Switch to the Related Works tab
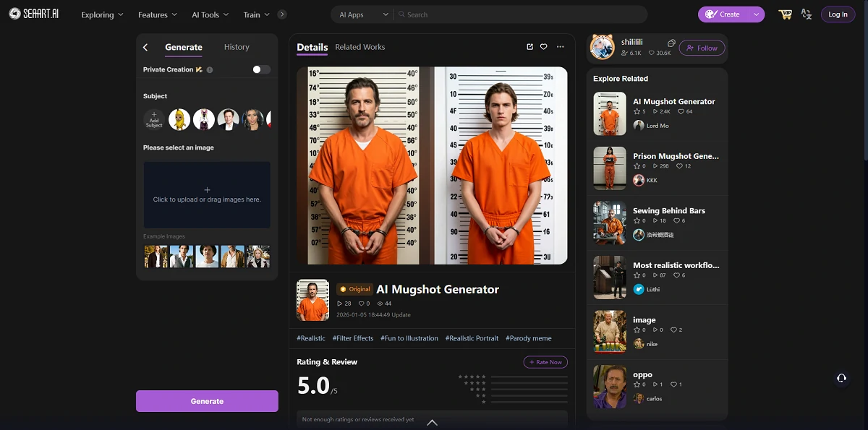Screen dimensions: 868x430 pos(359,47)
